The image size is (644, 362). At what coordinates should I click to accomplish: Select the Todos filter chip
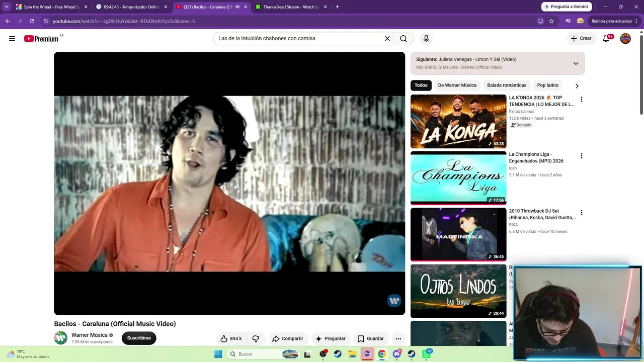pos(421,85)
